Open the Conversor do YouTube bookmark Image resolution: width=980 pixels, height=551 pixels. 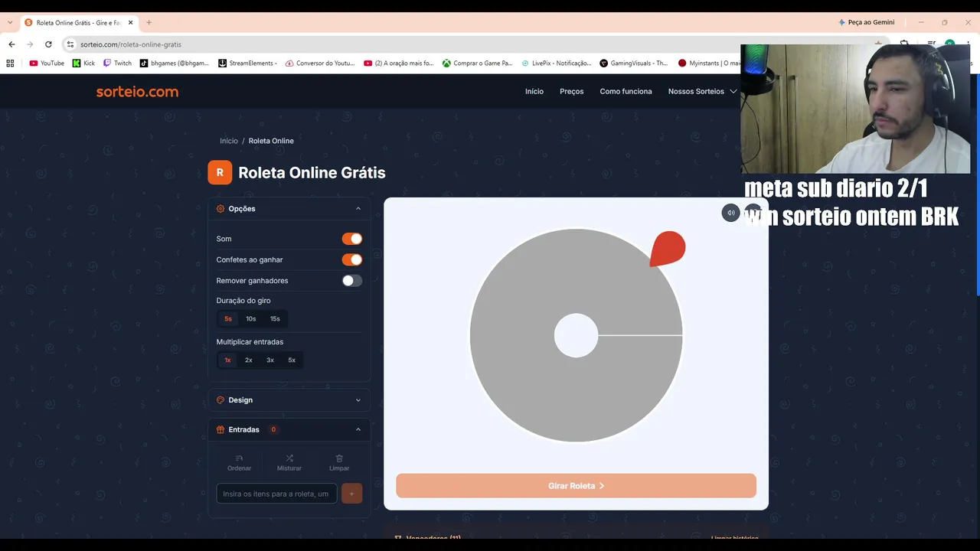[x=320, y=64]
